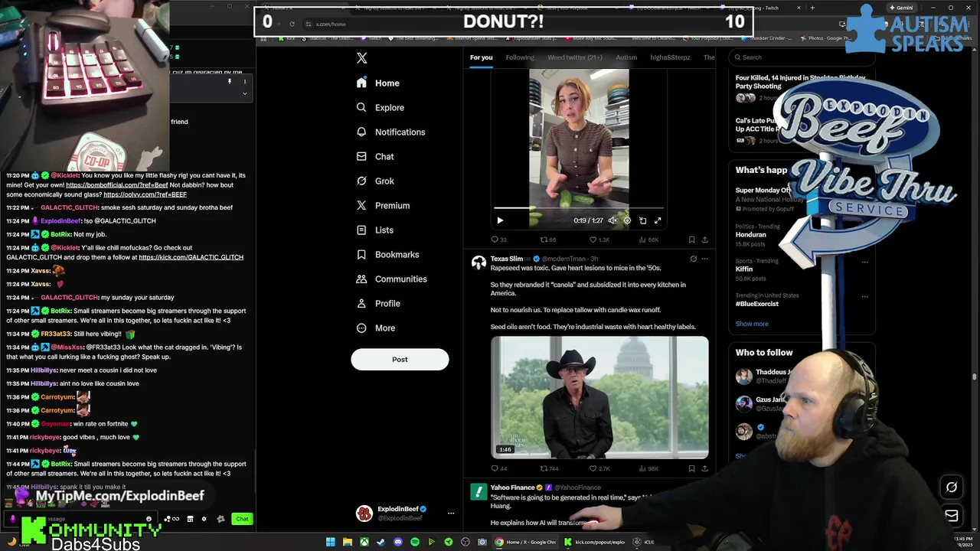Open Notifications in the X sidebar
Image resolution: width=980 pixels, height=551 pixels.
coord(390,132)
